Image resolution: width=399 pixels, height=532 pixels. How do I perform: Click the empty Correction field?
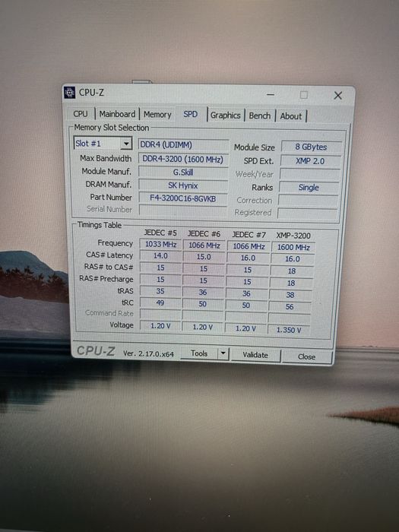[x=308, y=200]
